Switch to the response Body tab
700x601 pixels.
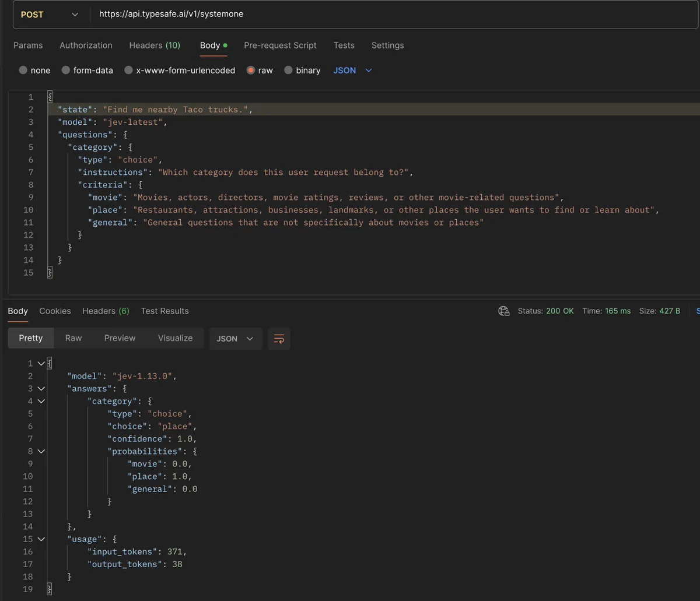[x=17, y=311]
